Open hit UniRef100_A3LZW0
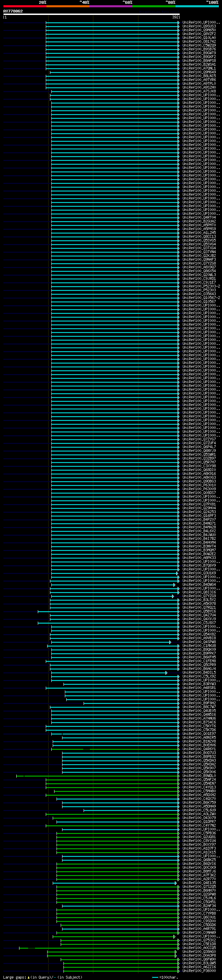The width and height of the screenshot is (222, 980). pos(199,814)
